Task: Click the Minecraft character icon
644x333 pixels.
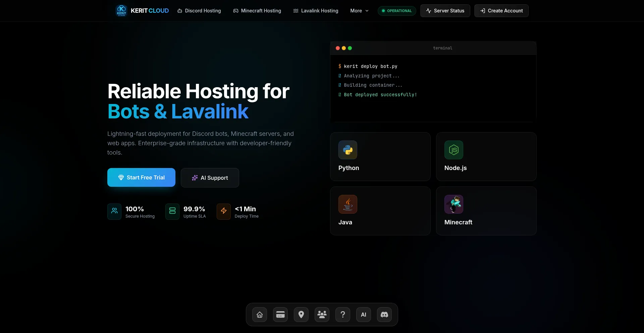Action: (x=454, y=204)
